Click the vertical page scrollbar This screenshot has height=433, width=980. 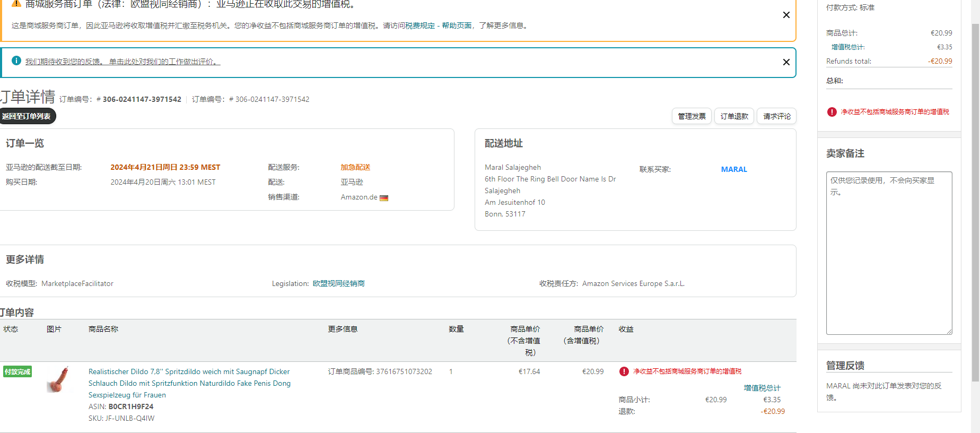tap(975, 202)
